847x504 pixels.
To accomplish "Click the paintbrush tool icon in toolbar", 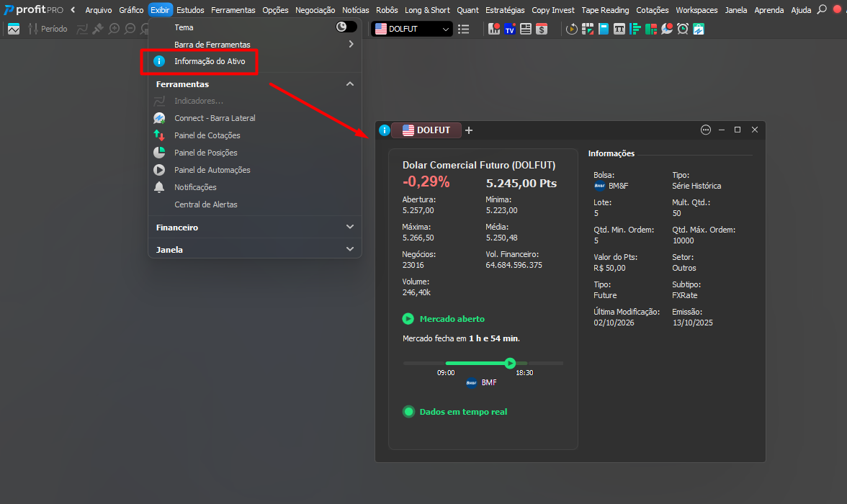I will click(98, 29).
